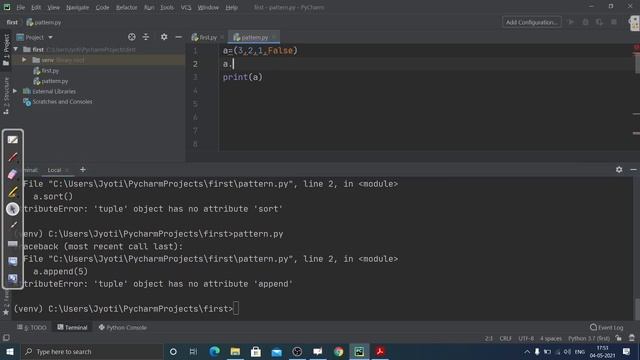
Task: Open Microsoft Store from taskbar
Action: point(256,351)
